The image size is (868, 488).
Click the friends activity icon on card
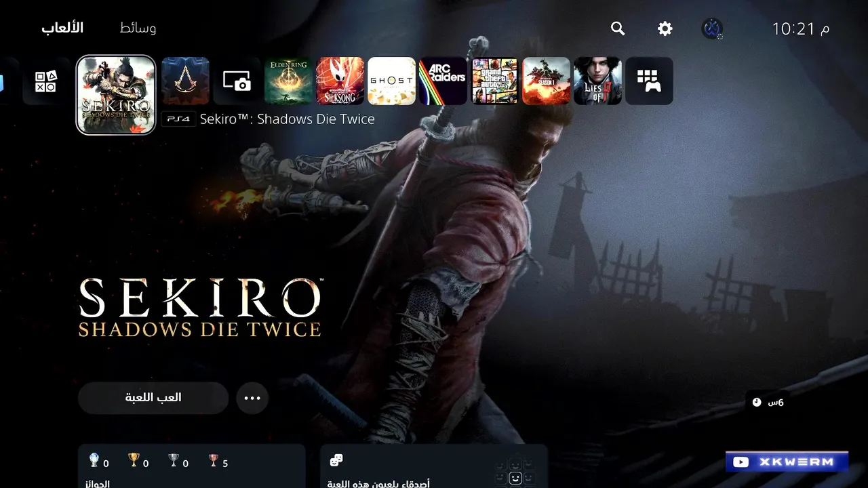[x=336, y=461]
